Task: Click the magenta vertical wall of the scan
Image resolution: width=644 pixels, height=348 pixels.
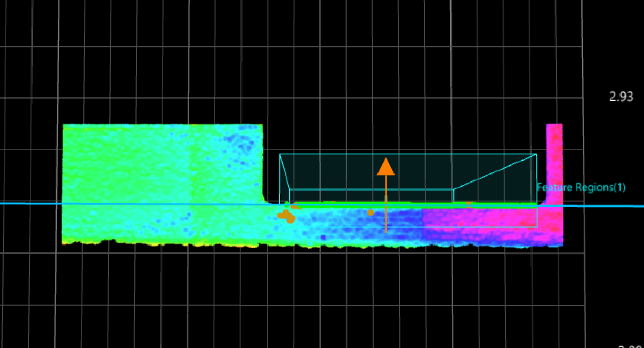Action: coord(554,164)
